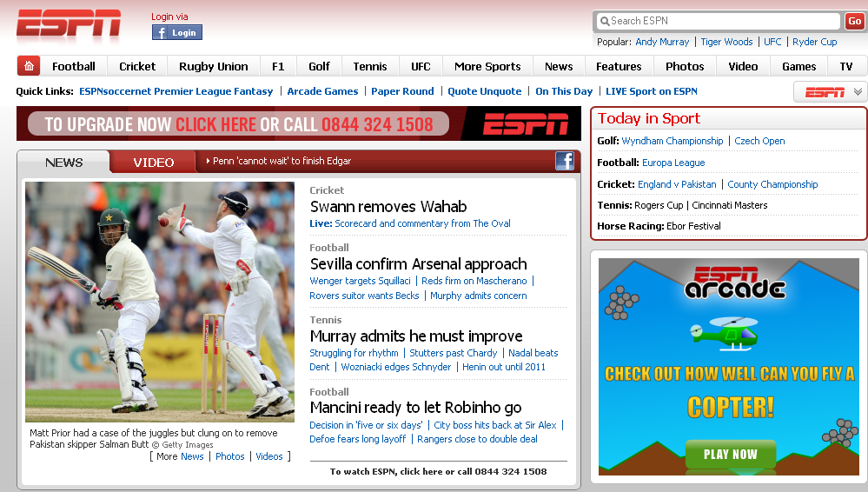Log in via the Facebook Login button
Image resolution: width=868 pixels, height=492 pixels.
[177, 33]
